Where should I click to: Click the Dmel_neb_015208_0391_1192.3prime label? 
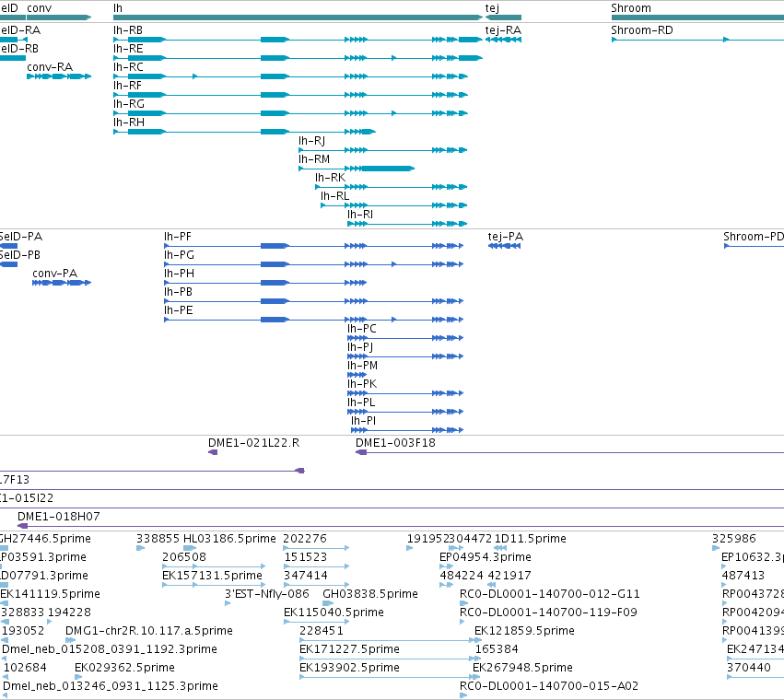[110, 649]
